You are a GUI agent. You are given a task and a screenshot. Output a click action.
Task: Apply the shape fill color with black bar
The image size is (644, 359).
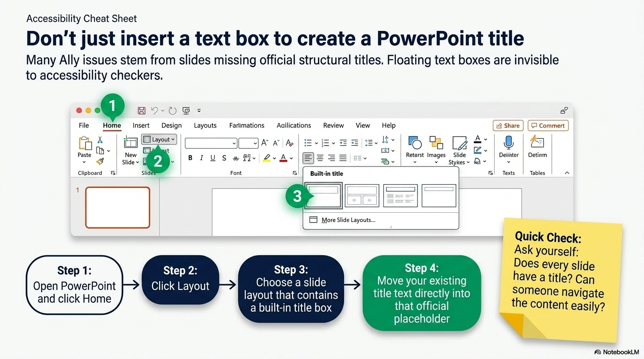[477, 139]
